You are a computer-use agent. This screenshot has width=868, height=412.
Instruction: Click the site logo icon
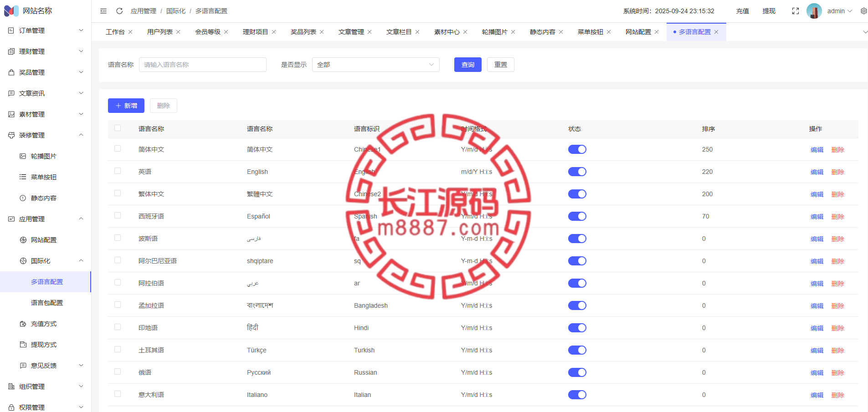11,10
